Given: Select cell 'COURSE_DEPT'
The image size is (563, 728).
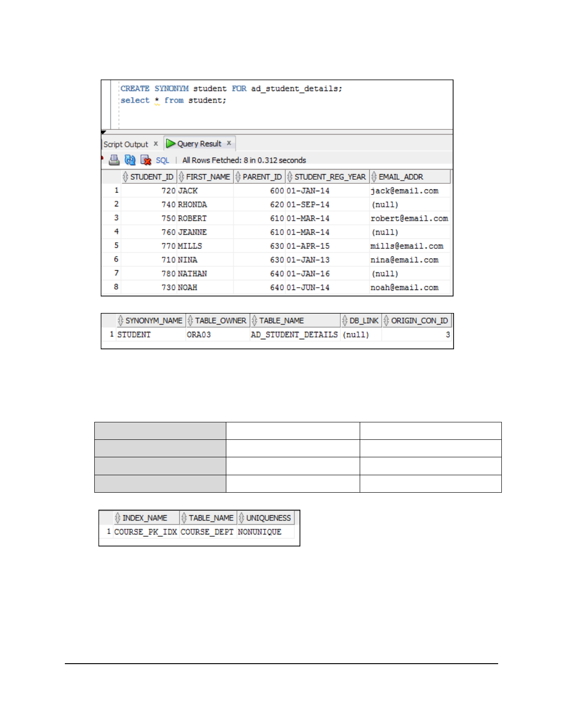Looking at the screenshot, I should tap(207, 532).
